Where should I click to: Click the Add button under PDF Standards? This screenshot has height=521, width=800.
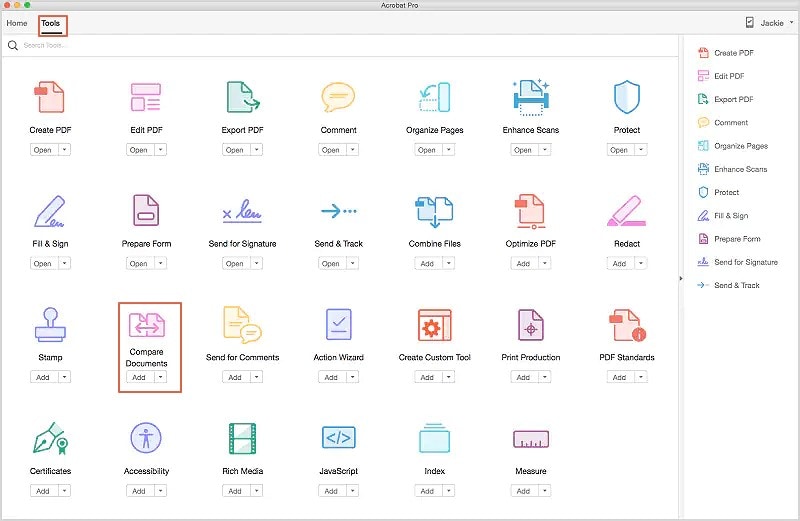click(x=619, y=378)
